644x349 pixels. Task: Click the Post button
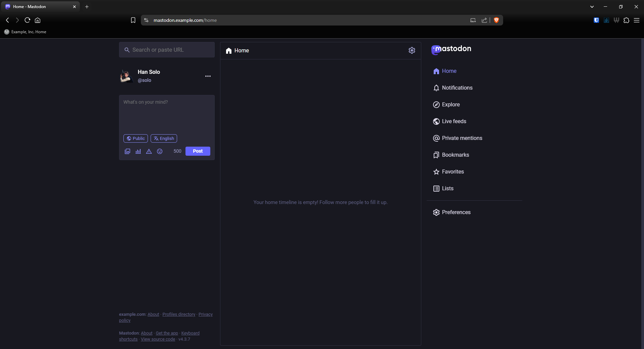coord(198,151)
